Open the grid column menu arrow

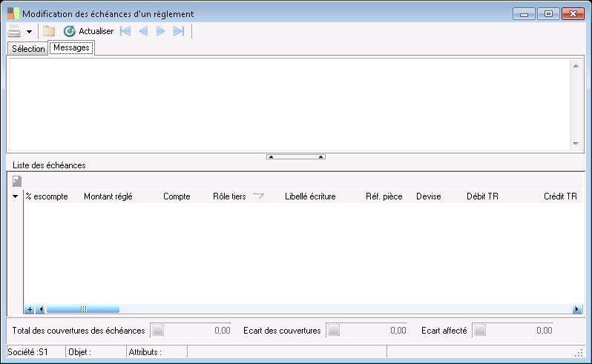(x=15, y=196)
